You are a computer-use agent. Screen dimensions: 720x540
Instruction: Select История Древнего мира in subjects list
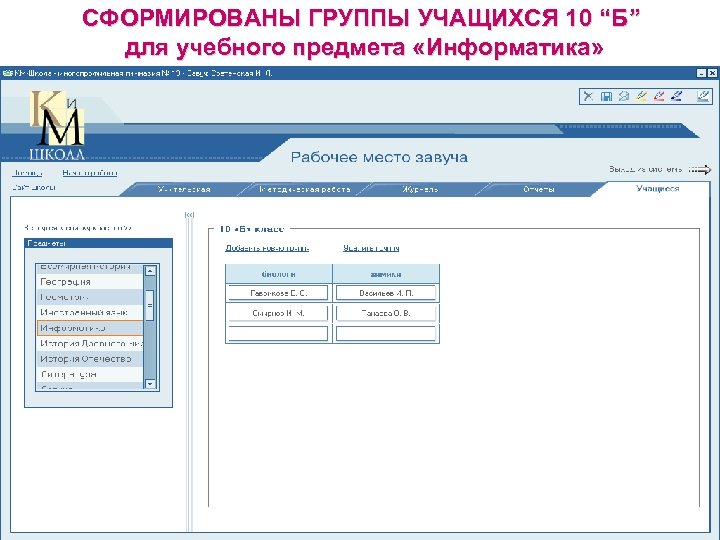[90, 343]
